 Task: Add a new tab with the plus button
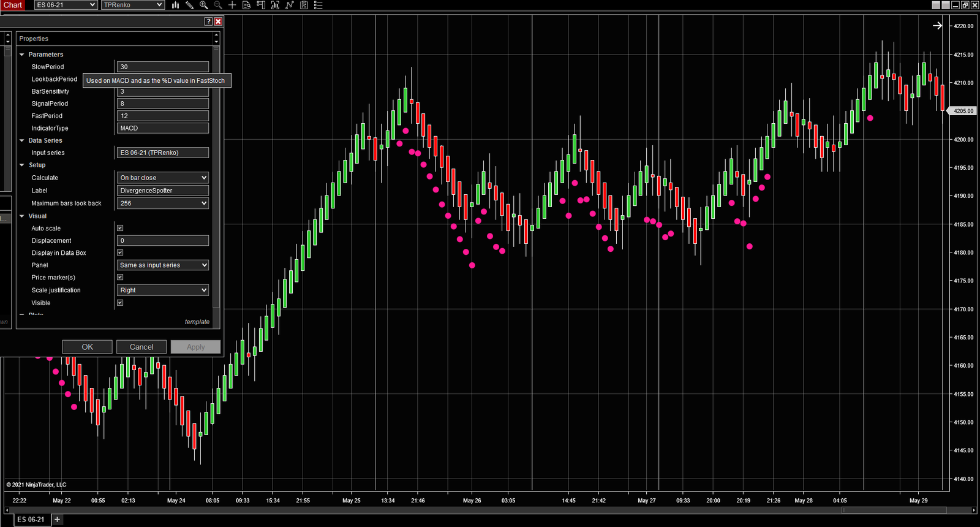click(57, 520)
